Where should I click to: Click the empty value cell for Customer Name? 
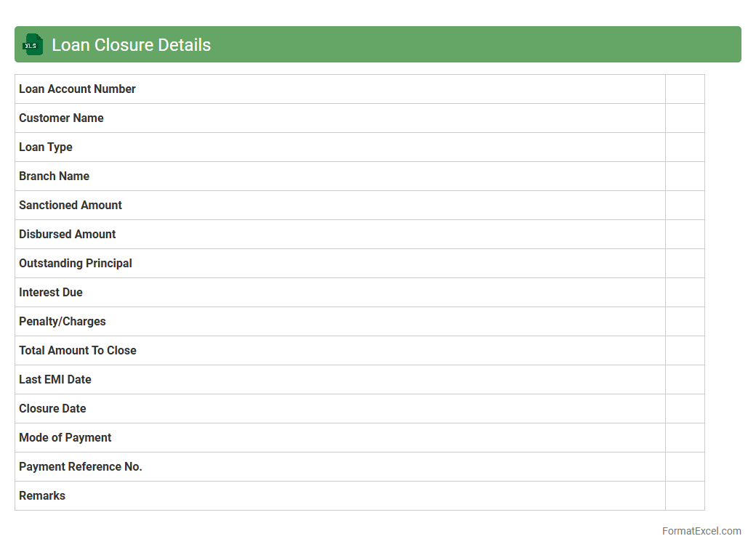tap(684, 118)
